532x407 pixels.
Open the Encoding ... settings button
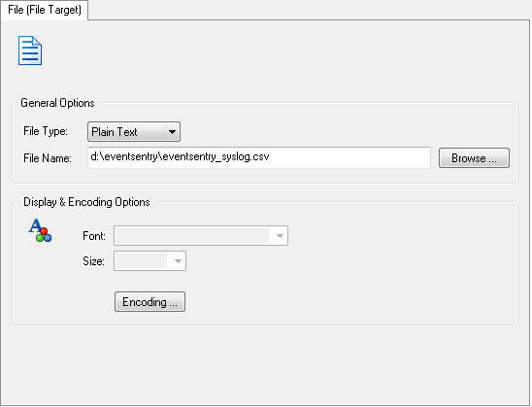[150, 302]
